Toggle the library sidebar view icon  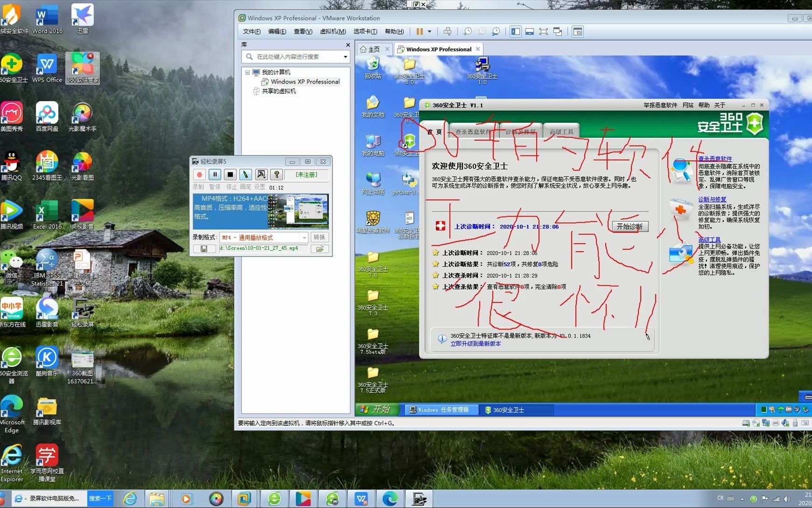coord(515,32)
